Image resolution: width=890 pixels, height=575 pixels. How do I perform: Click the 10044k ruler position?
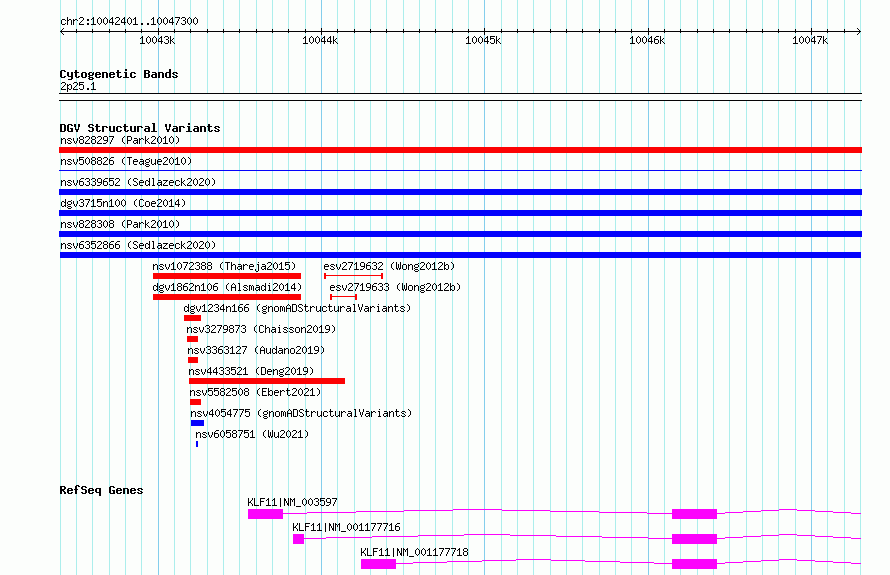point(320,40)
